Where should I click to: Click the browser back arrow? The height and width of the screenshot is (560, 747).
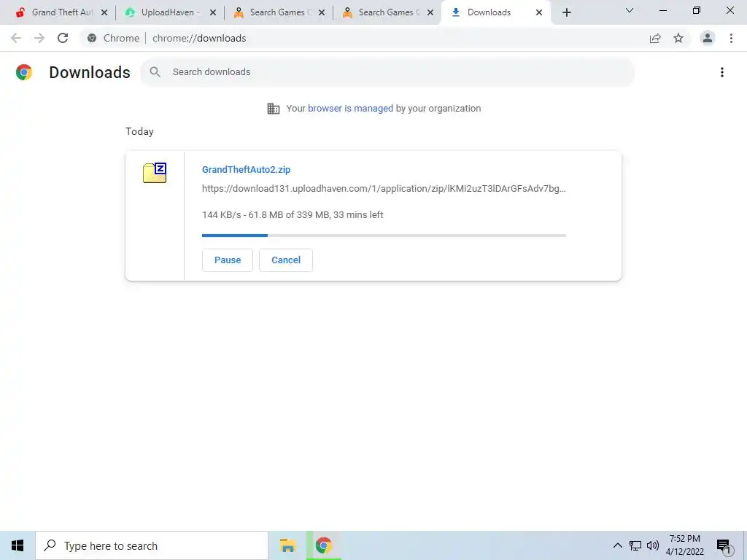click(16, 38)
